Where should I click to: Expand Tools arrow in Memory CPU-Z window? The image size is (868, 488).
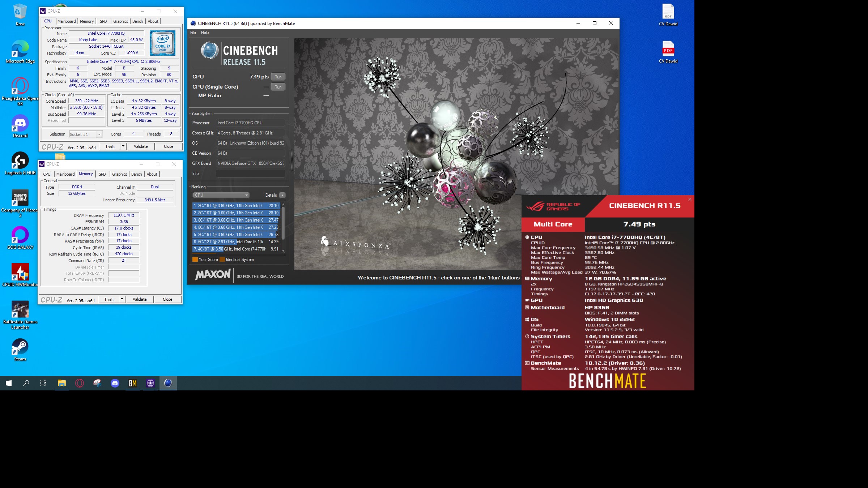pos(122,299)
